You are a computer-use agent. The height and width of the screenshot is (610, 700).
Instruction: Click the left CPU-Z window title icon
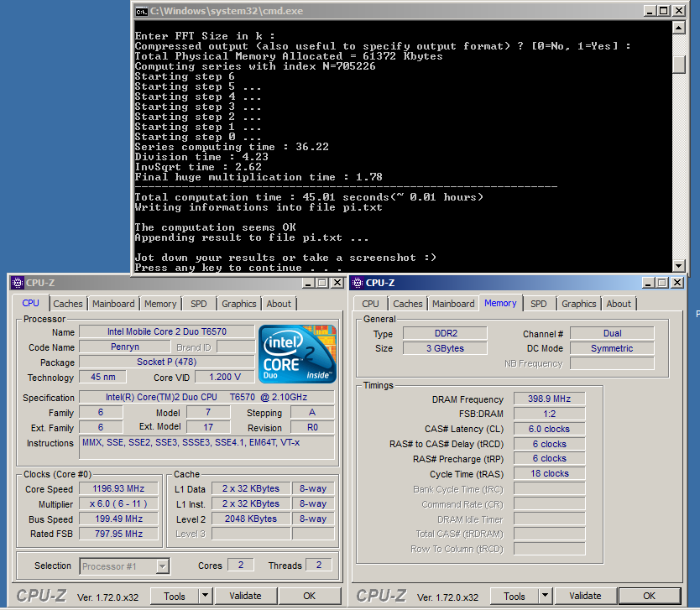pos(18,283)
